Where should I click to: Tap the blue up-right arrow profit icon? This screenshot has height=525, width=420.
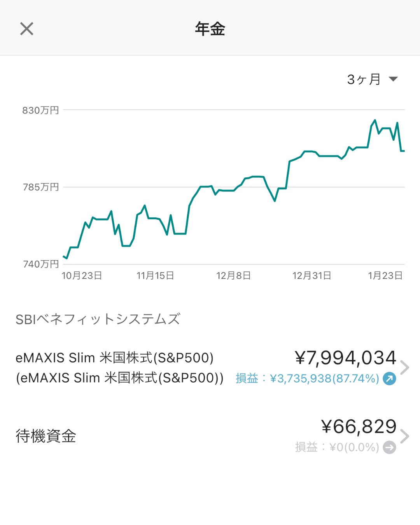point(389,378)
